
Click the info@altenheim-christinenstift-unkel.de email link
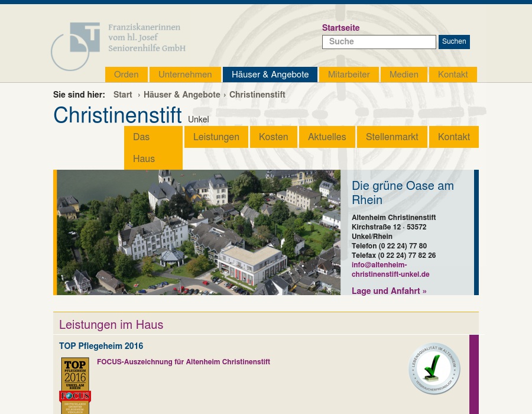pyautogui.click(x=391, y=269)
